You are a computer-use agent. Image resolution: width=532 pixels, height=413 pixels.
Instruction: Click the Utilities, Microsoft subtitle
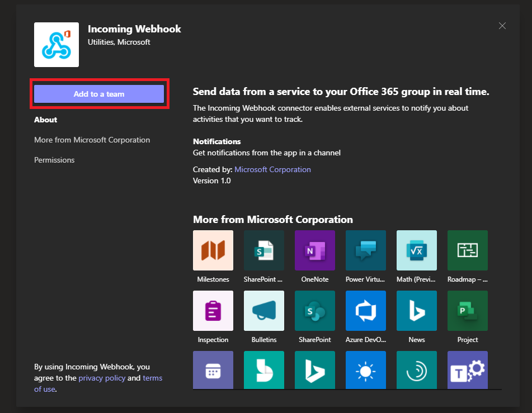click(x=119, y=42)
